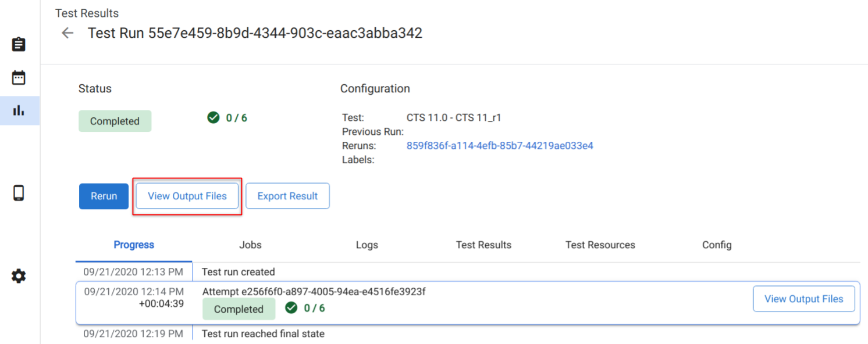Click the Rerun button
868x344 pixels.
point(104,196)
